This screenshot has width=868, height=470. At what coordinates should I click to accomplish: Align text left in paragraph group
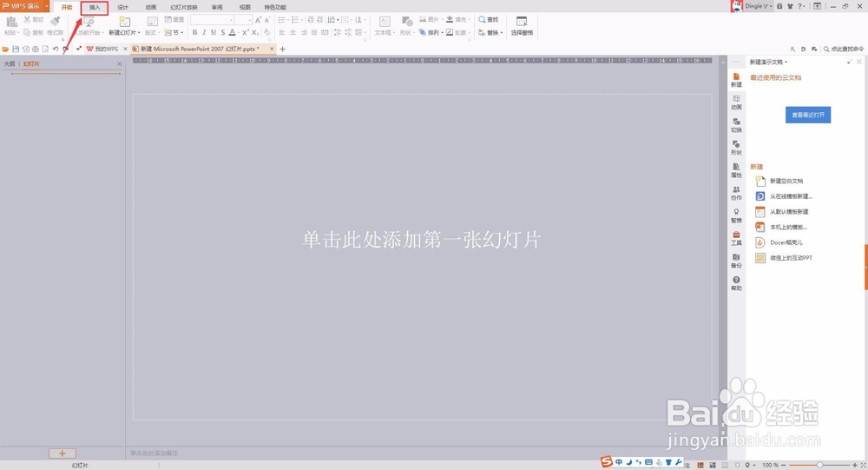click(x=282, y=33)
